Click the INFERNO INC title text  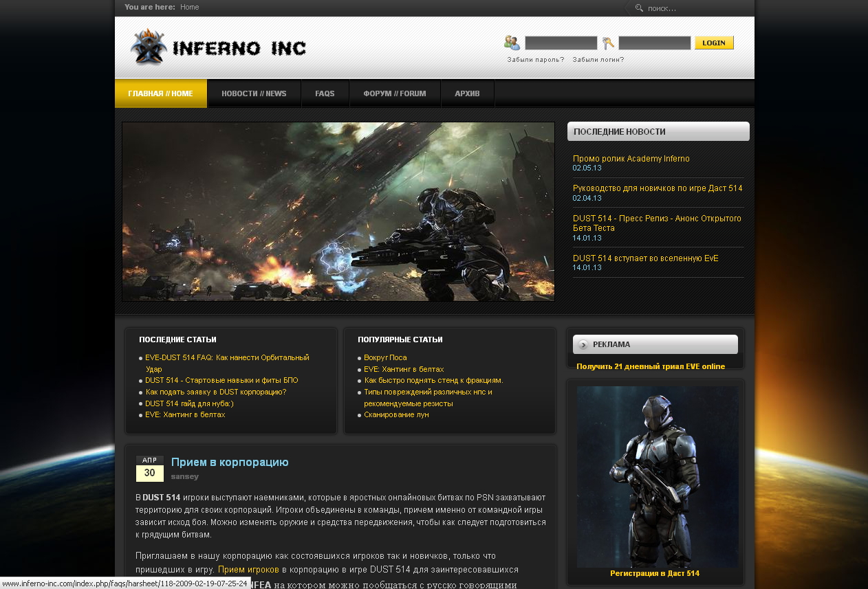239,48
